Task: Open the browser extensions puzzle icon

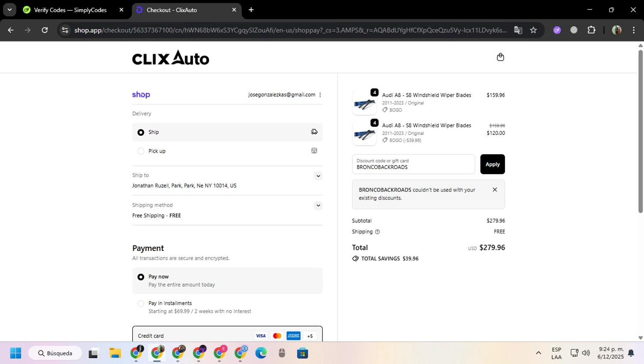Action: [x=591, y=30]
